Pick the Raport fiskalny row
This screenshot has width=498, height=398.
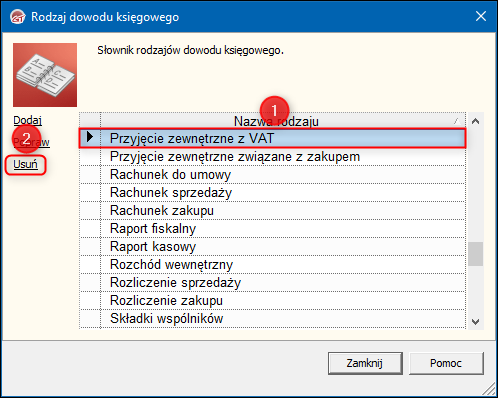(x=273, y=228)
